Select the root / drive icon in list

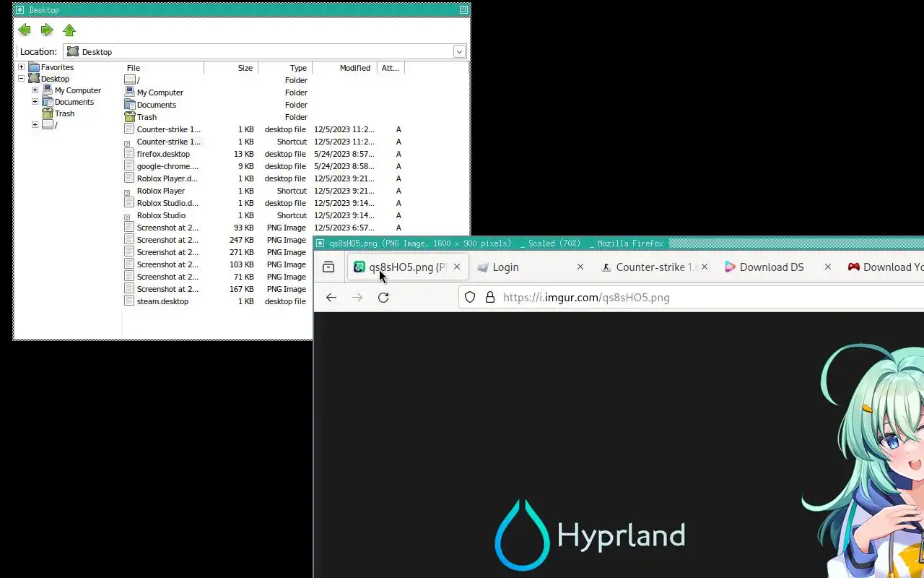(x=130, y=80)
